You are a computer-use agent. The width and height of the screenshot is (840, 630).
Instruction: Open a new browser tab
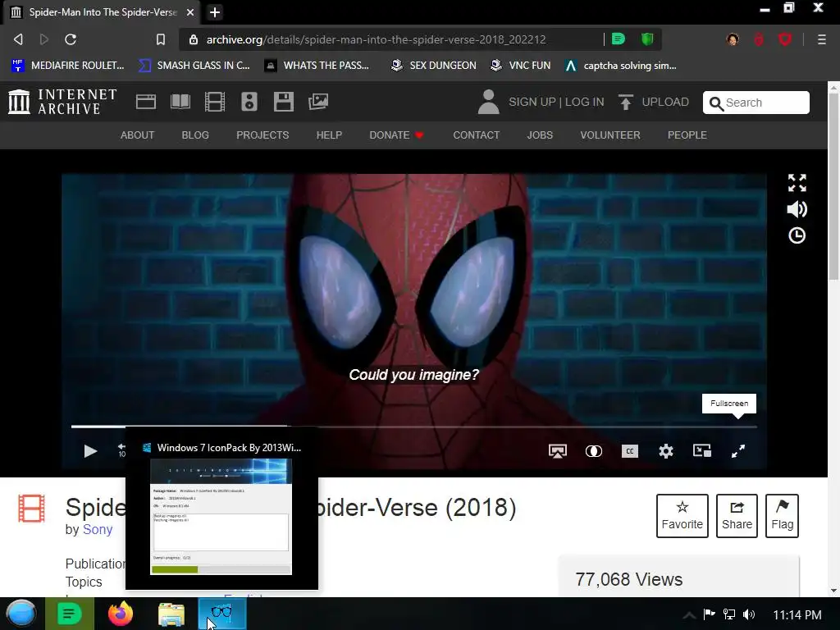(215, 12)
